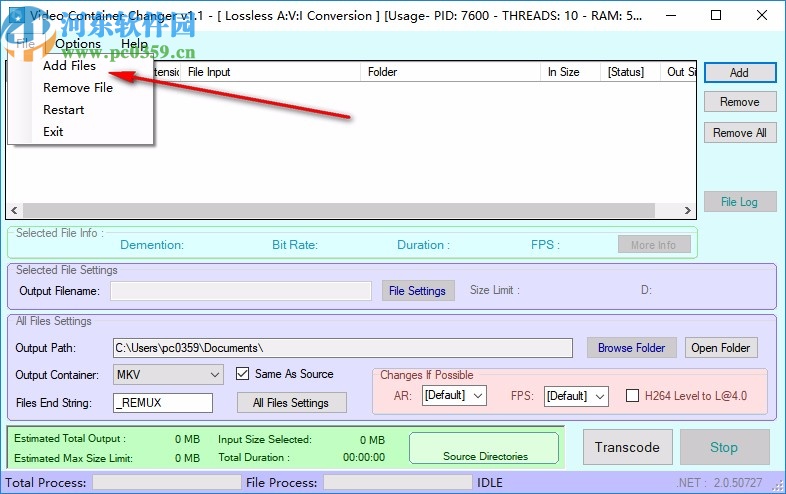Select Remove File menu entry

(x=78, y=88)
